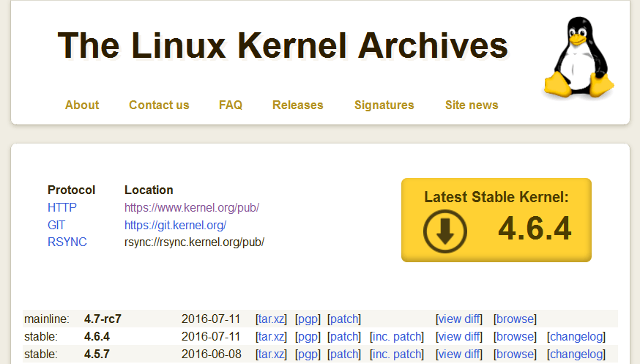Click the HTTP protocol link
The image size is (640, 364).
[62, 207]
